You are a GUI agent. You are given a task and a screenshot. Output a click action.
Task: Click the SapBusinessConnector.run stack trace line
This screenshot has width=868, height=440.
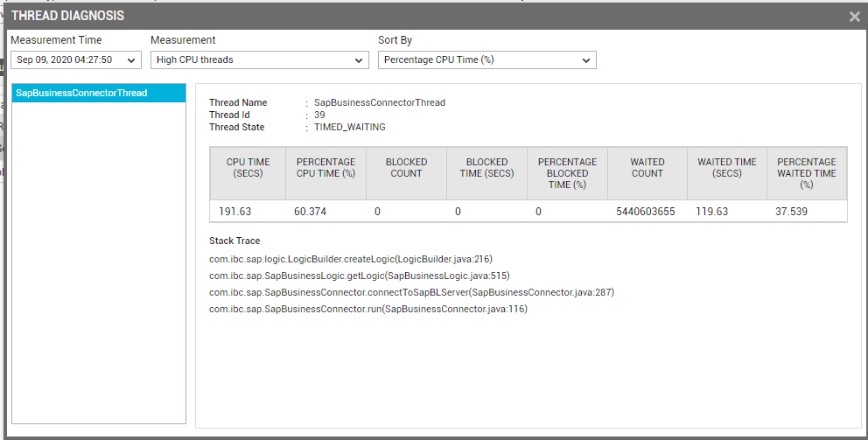368,309
